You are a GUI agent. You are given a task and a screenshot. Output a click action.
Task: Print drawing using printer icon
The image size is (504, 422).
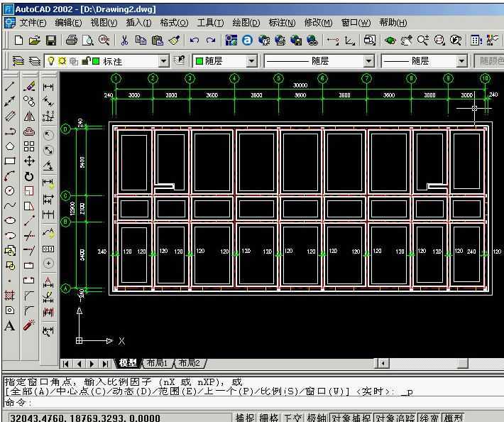click(72, 40)
